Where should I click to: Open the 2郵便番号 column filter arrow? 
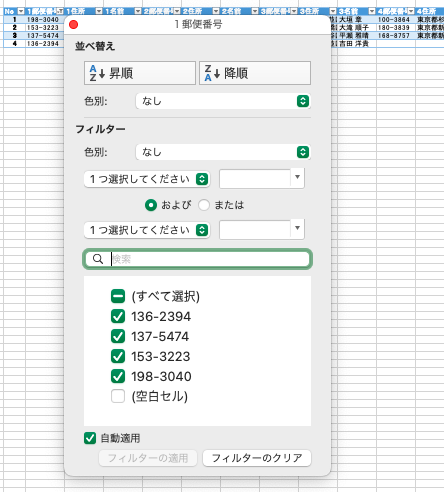(177, 11)
